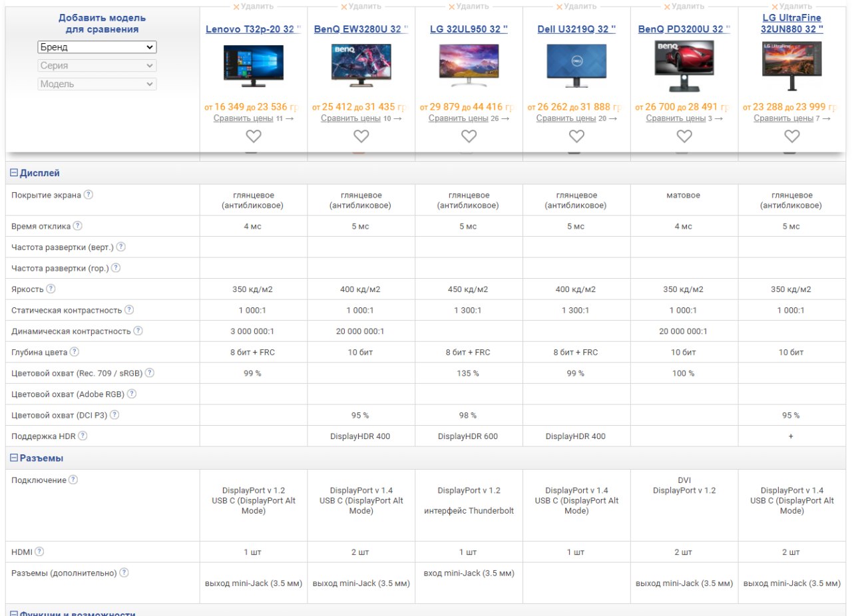Select the матовое screen coating cell

tap(684, 196)
